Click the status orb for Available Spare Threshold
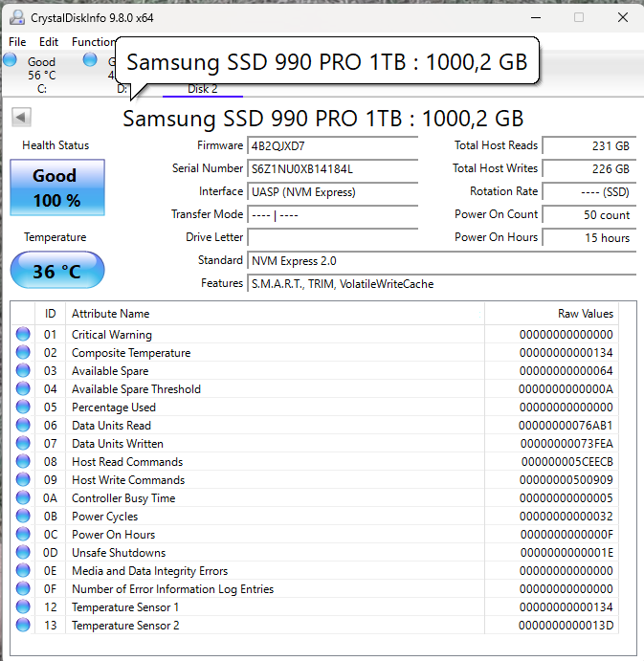The image size is (644, 661). coord(23,388)
